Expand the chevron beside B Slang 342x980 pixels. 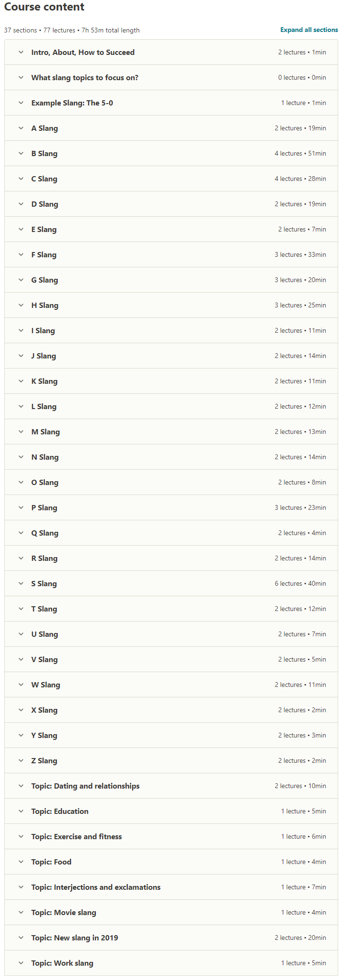pyautogui.click(x=21, y=153)
